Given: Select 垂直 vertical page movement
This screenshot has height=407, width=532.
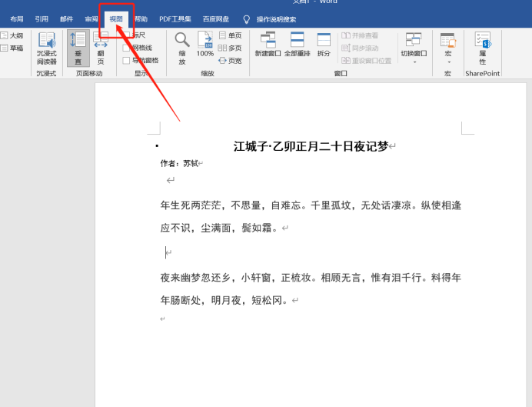Looking at the screenshot, I should 78,48.
